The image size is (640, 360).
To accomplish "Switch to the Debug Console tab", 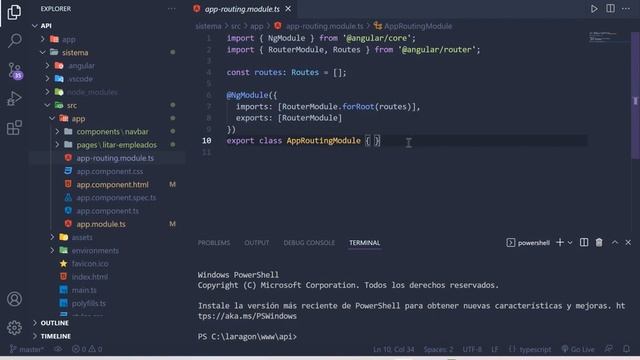I will [x=309, y=243].
